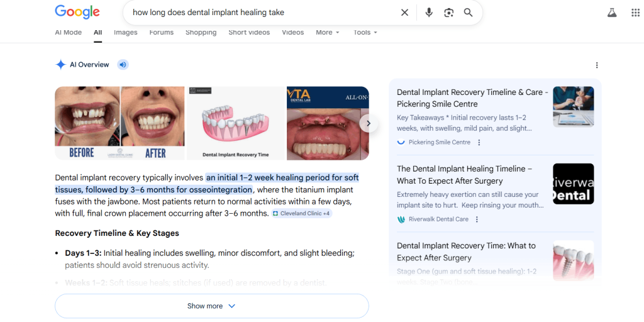This screenshot has height=322, width=644.
Task: Select the All results tab
Action: point(97,33)
